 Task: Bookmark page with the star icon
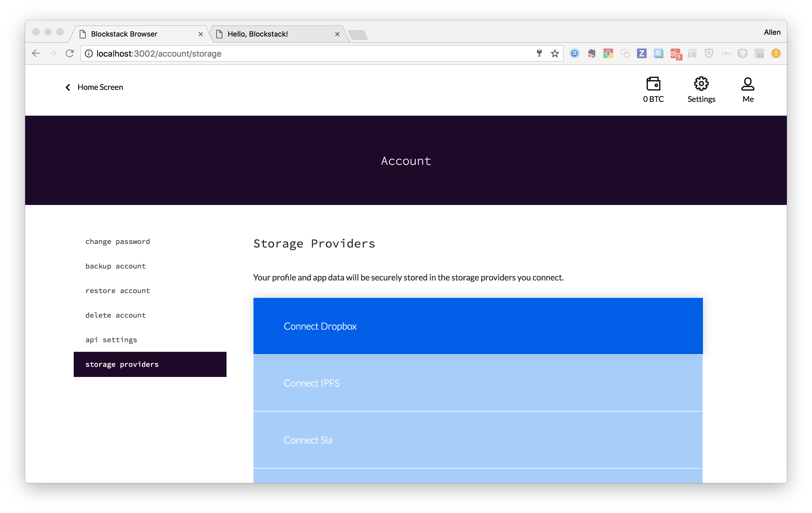[555, 54]
